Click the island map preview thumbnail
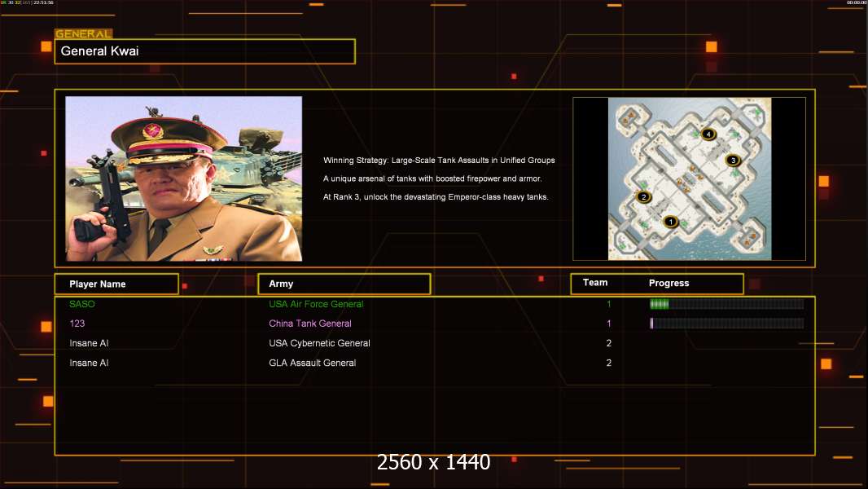Screen dimensions: 868x489 pos(689,178)
